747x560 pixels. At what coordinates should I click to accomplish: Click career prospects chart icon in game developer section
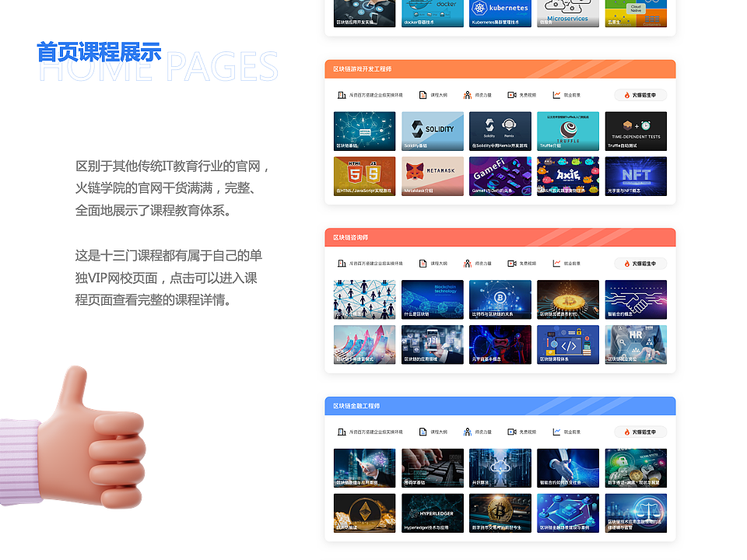(556, 95)
